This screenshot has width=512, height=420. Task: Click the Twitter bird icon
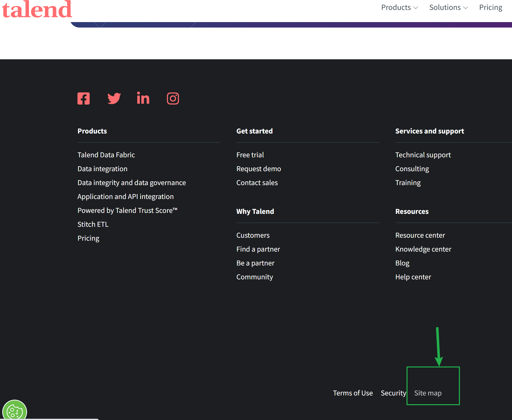pyautogui.click(x=114, y=98)
